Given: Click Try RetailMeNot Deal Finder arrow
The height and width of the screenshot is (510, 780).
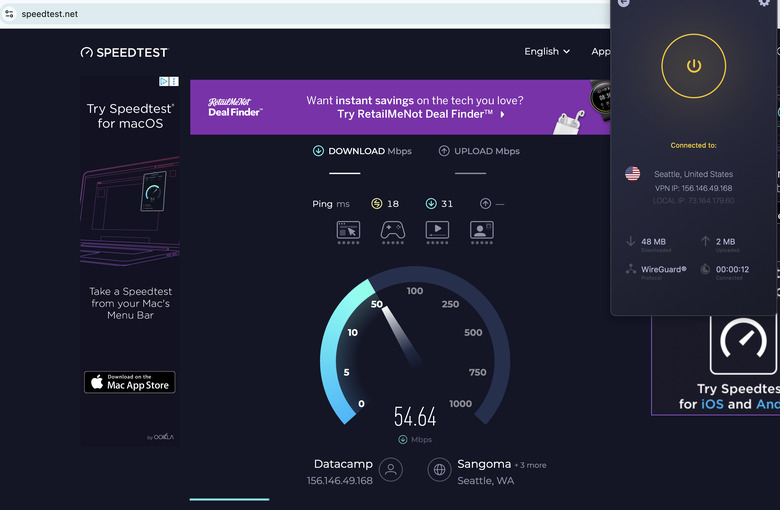Looking at the screenshot, I should click(x=502, y=114).
